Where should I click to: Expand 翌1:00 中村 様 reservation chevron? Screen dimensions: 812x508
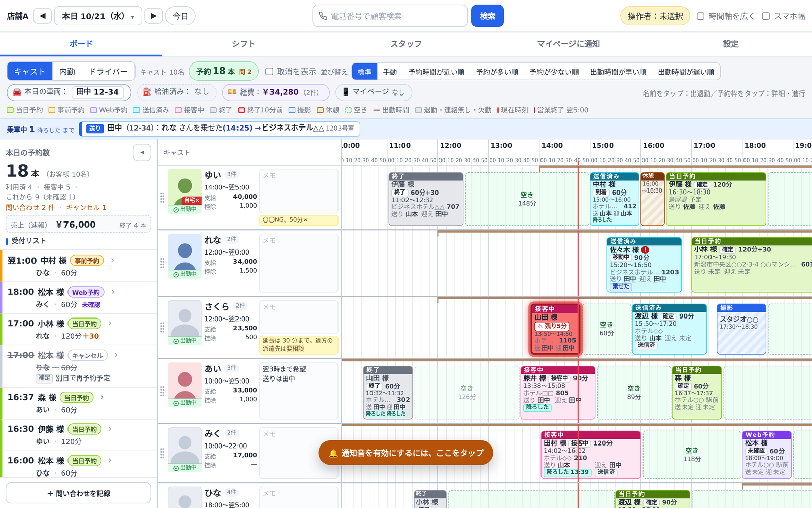[x=113, y=260]
